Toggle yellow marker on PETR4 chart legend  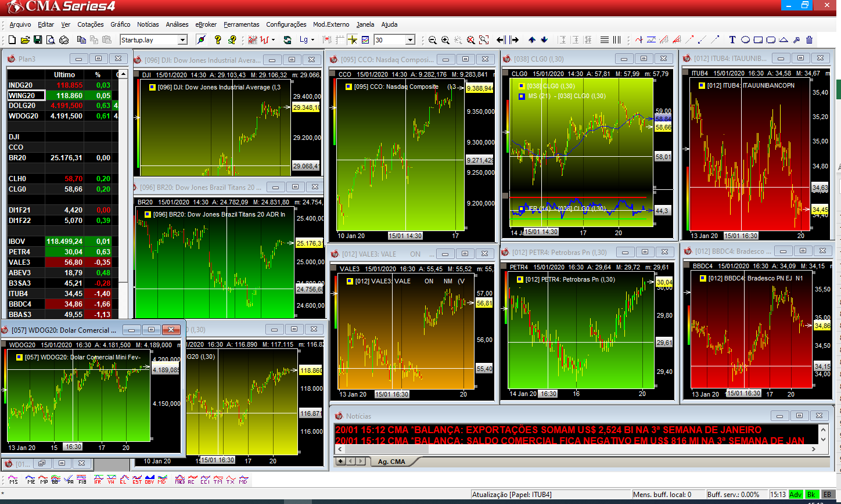[x=519, y=279]
